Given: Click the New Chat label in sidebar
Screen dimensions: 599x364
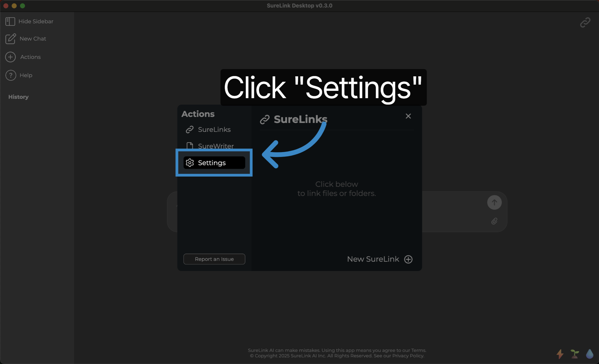Looking at the screenshot, I should (33, 39).
